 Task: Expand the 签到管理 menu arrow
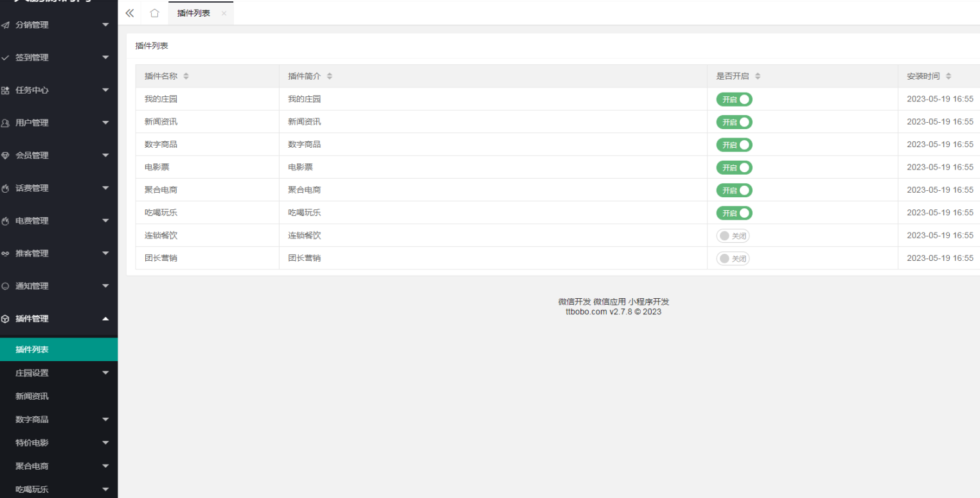[106, 58]
